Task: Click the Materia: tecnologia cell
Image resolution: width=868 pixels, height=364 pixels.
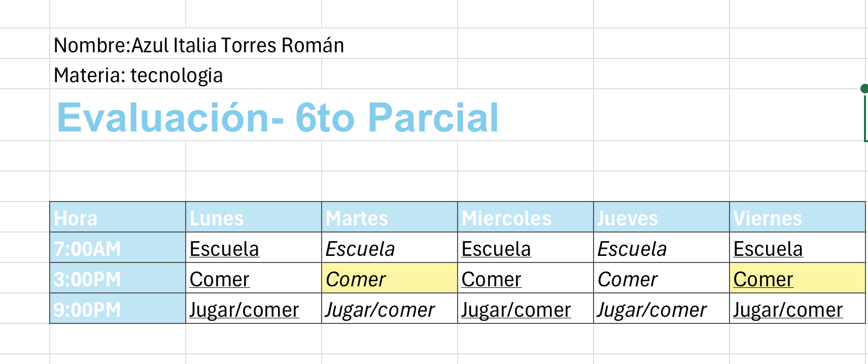Action: (138, 75)
